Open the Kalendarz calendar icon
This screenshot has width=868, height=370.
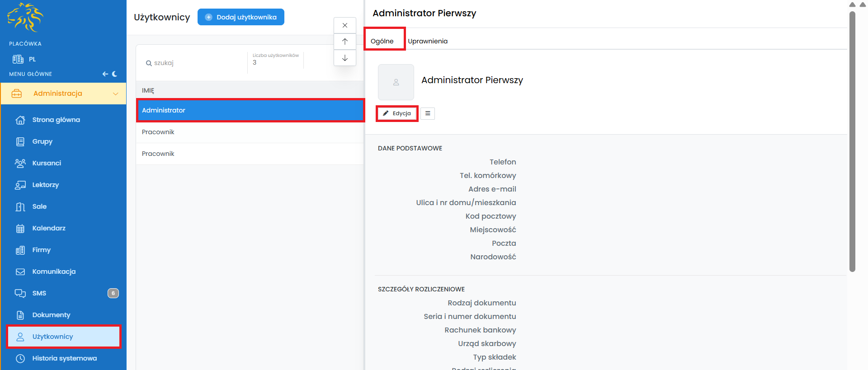pos(20,229)
